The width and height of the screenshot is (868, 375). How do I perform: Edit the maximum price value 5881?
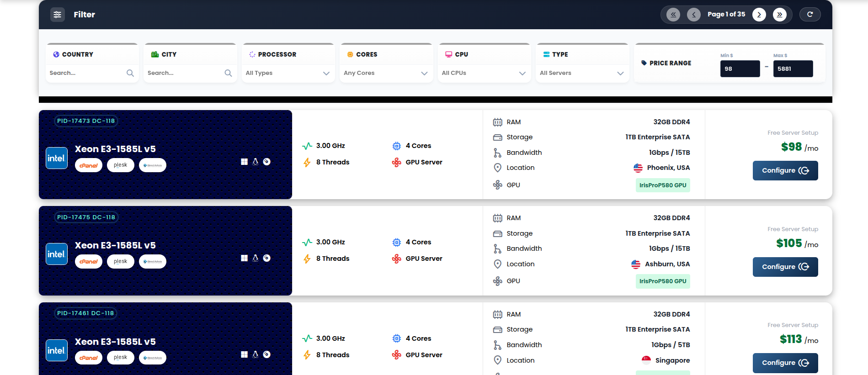tap(793, 69)
